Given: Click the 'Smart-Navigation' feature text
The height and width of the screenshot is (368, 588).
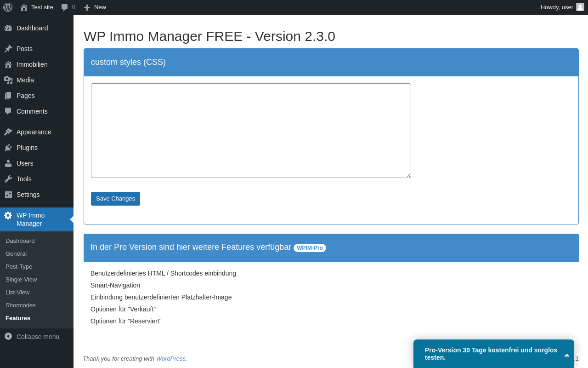Looking at the screenshot, I should (115, 285).
